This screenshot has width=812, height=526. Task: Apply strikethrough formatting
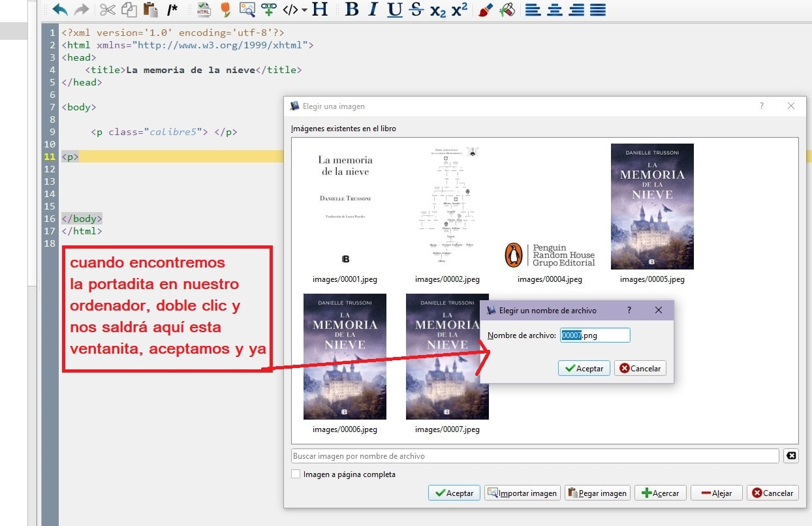(416, 10)
